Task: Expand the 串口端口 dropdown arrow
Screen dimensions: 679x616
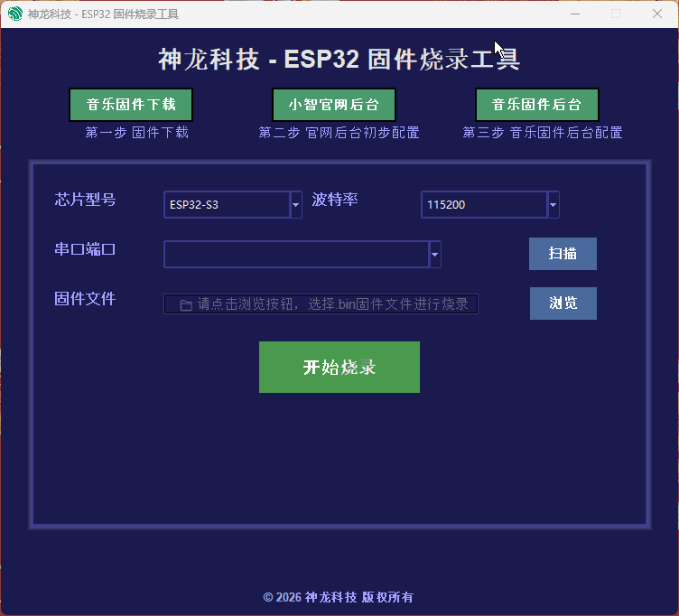Action: pos(435,255)
